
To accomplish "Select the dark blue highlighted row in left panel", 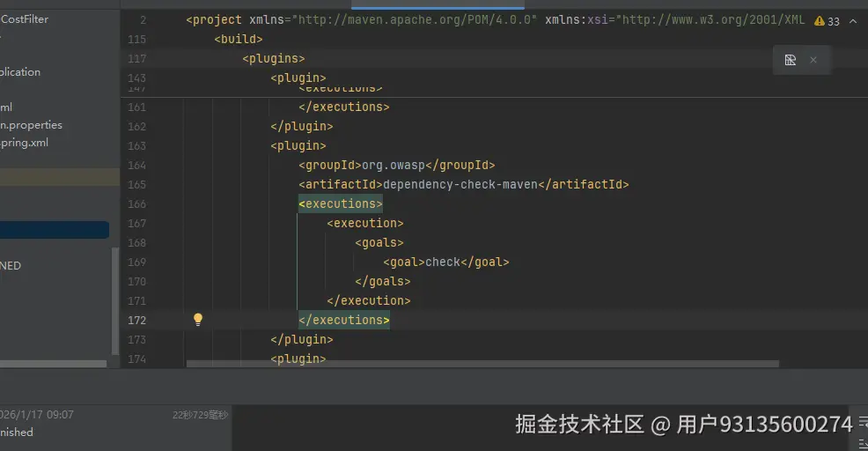I will pyautogui.click(x=55, y=230).
